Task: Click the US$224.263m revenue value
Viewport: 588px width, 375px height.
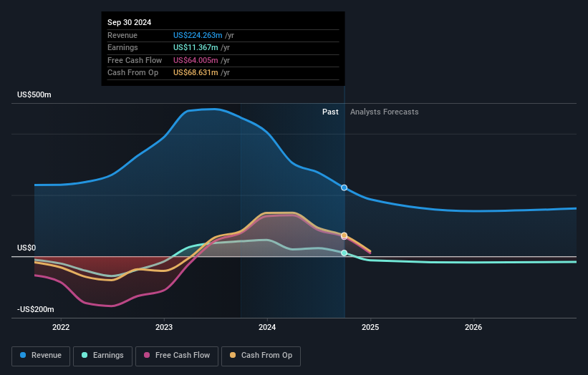Action: coord(198,35)
